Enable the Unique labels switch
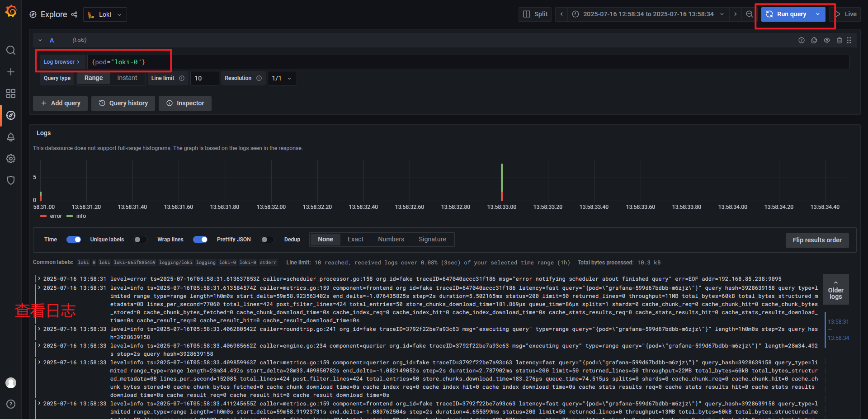The image size is (868, 419). (140, 240)
